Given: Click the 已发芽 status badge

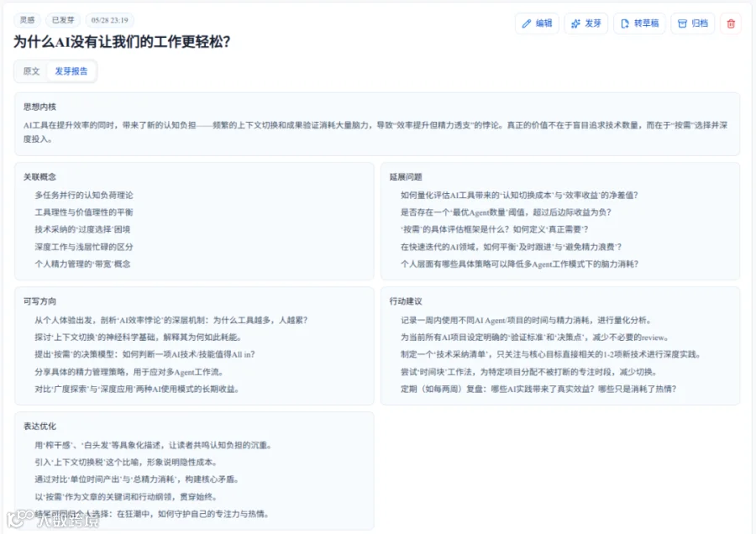Looking at the screenshot, I should 63,20.
